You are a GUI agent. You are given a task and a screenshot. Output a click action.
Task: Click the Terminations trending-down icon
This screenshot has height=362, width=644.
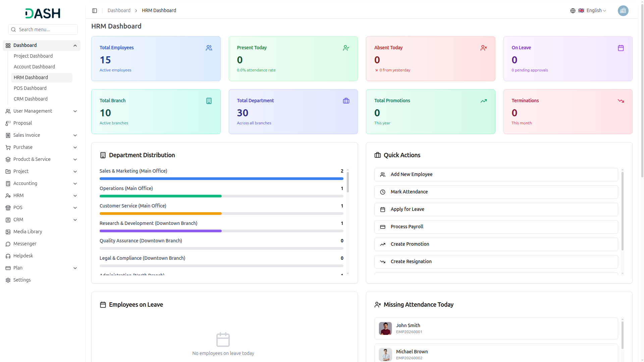621,101
